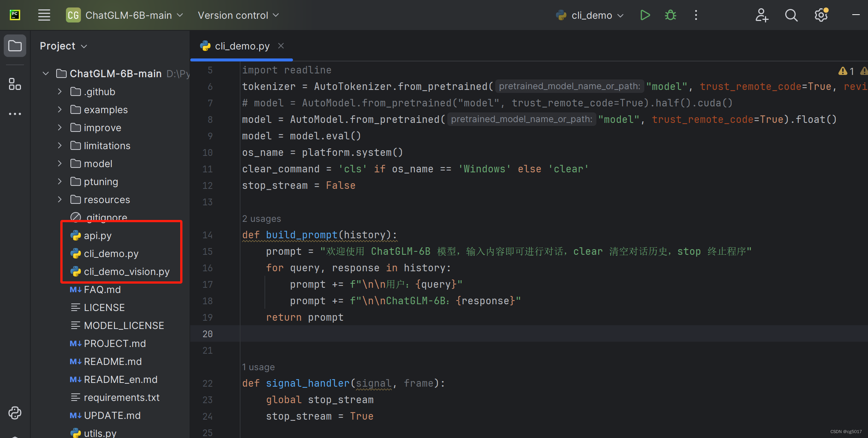Open the Version control dropdown
The width and height of the screenshot is (868, 438).
[x=238, y=15]
